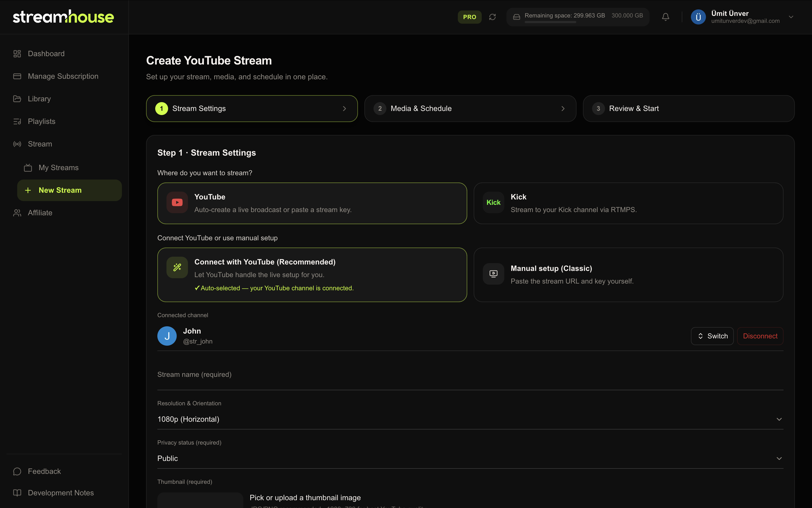Switch the connected YouTube channel
The height and width of the screenshot is (508, 812).
click(x=712, y=336)
